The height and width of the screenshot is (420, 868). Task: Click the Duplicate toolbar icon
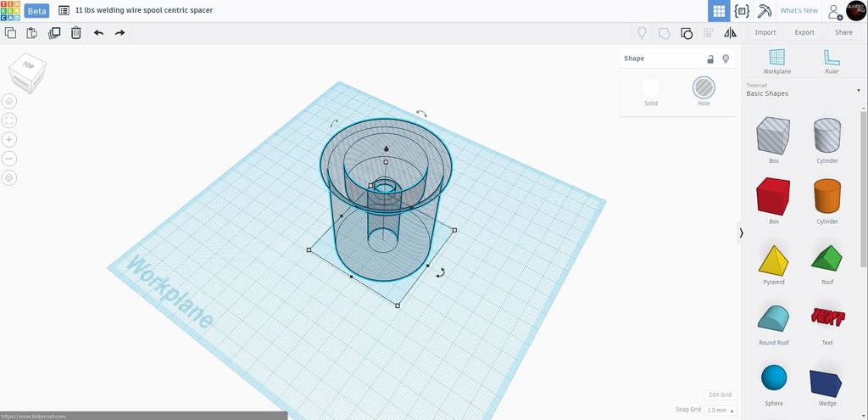pos(54,33)
